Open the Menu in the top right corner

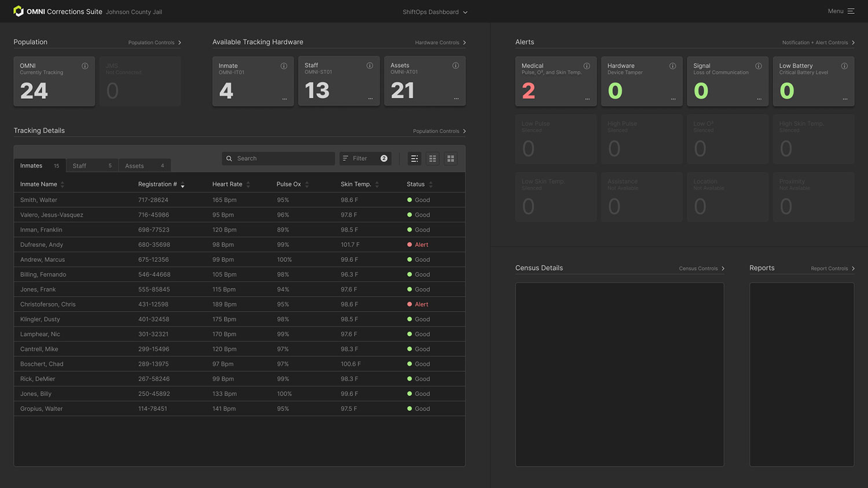(x=841, y=11)
